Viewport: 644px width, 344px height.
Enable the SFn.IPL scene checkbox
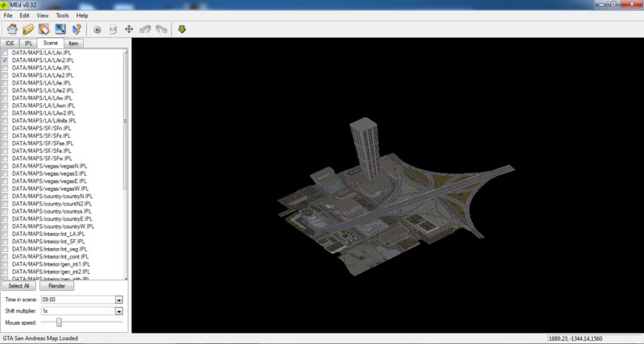[5, 128]
